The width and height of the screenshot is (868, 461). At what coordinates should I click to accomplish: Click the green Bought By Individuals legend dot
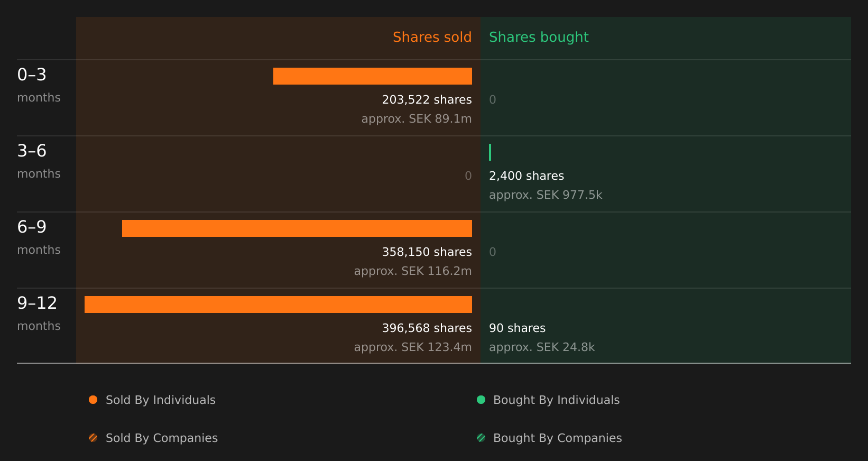coord(481,400)
